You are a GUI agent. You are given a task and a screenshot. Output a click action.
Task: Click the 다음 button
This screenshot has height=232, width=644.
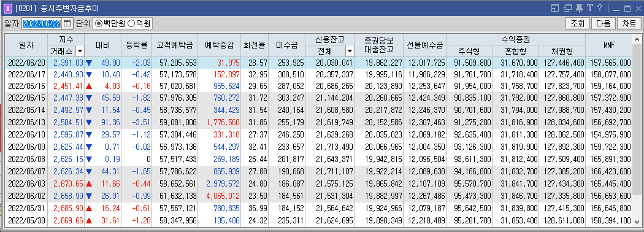click(x=604, y=23)
